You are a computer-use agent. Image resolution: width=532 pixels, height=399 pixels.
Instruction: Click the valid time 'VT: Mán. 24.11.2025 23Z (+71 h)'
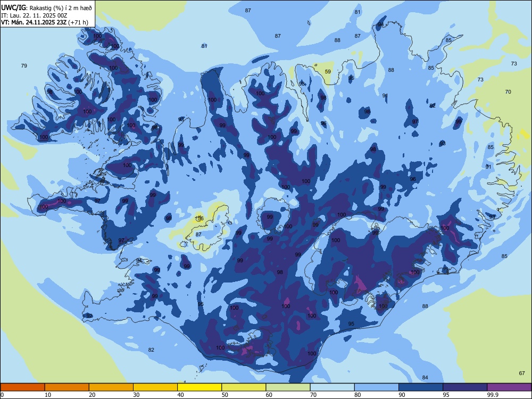(x=45, y=22)
